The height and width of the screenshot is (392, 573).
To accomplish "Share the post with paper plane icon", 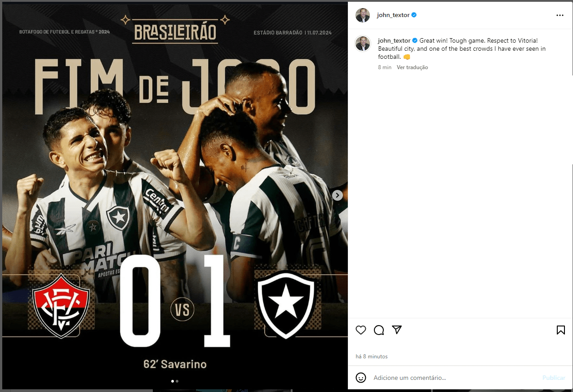I will click(x=396, y=330).
